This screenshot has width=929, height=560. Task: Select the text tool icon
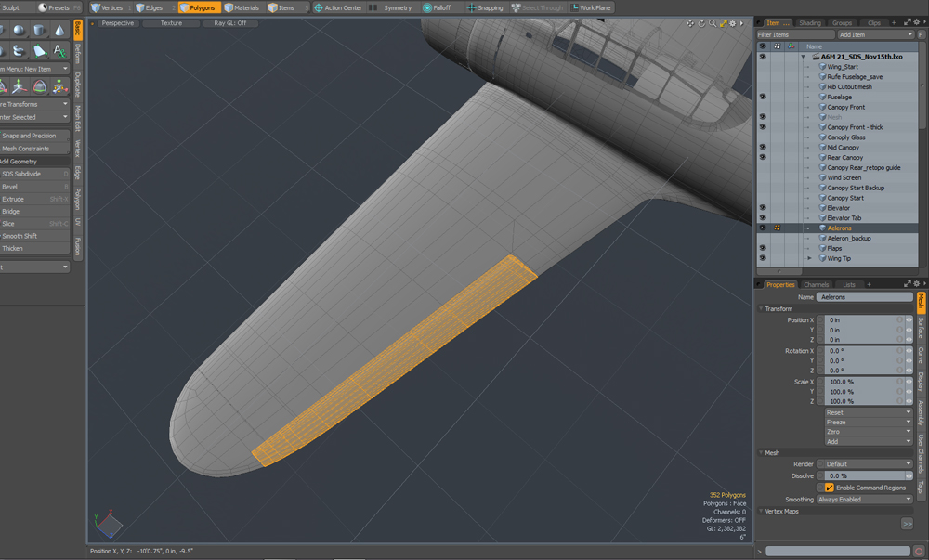coord(60,51)
